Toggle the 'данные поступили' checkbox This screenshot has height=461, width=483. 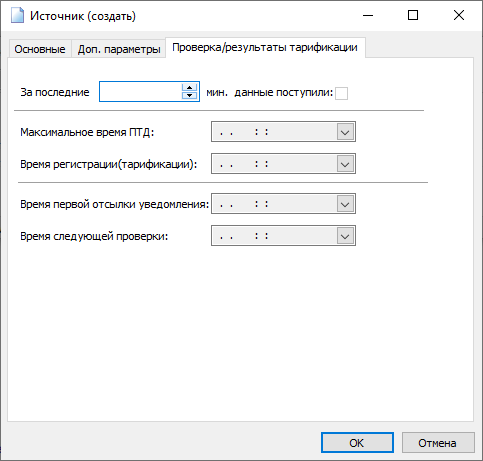(x=341, y=93)
